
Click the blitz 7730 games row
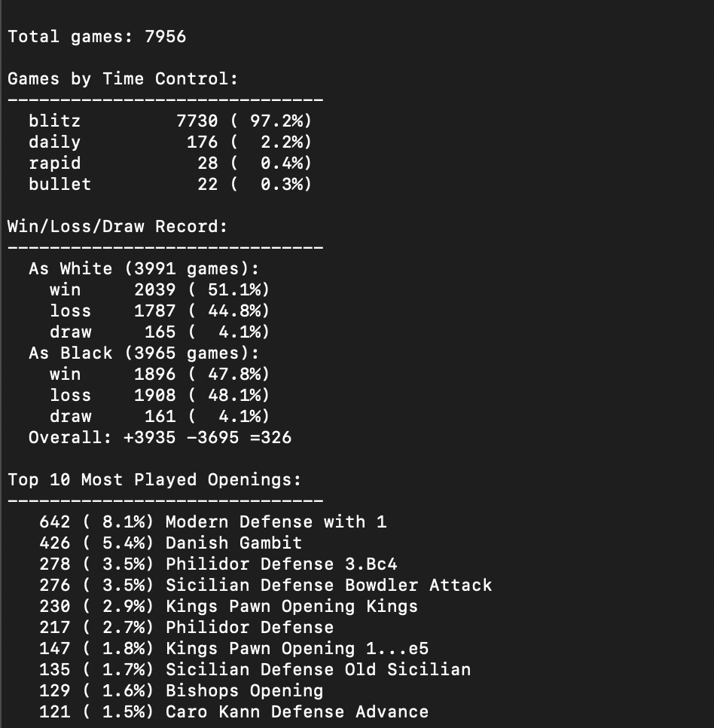click(169, 121)
